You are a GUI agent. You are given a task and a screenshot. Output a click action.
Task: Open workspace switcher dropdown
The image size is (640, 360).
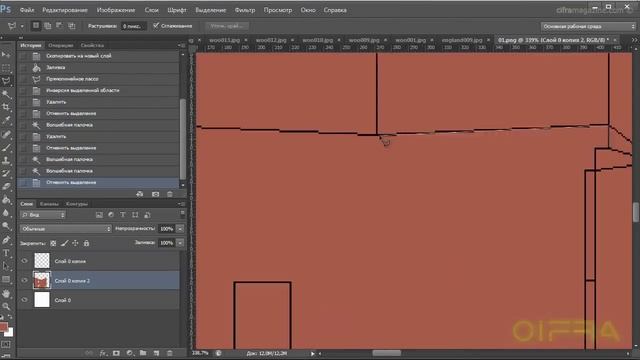pyautogui.click(x=588, y=27)
